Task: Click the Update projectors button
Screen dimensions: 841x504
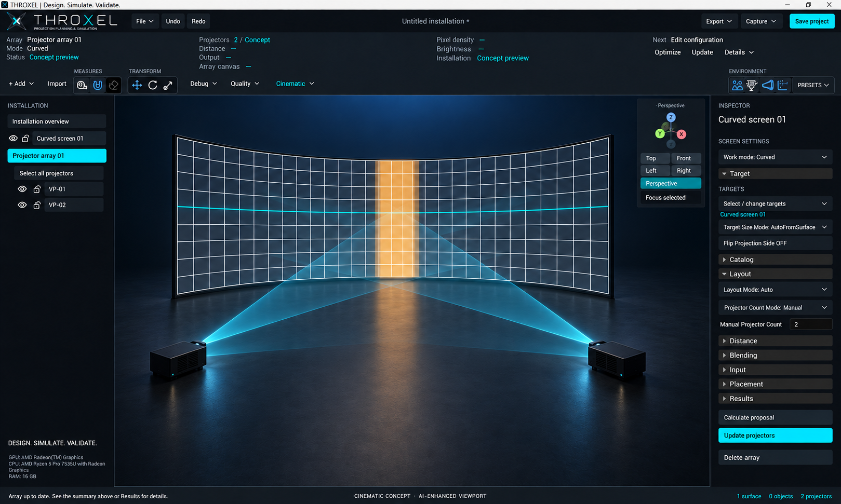Action: click(775, 435)
